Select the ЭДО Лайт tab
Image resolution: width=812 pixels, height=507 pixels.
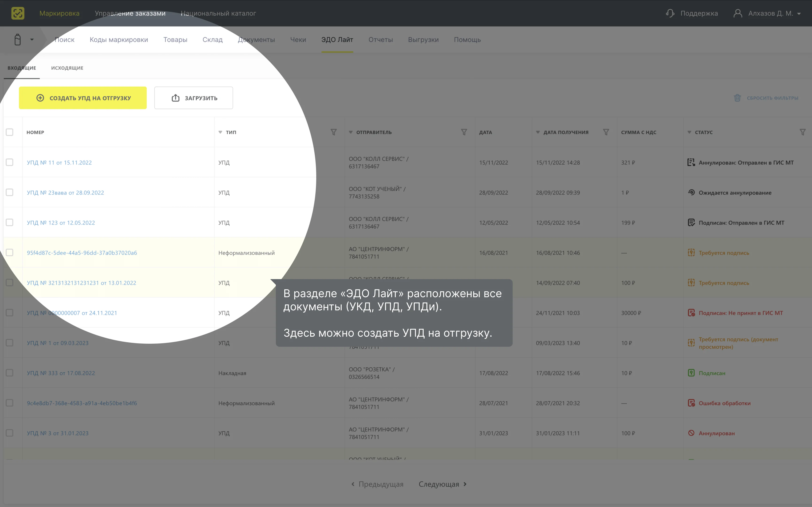337,39
